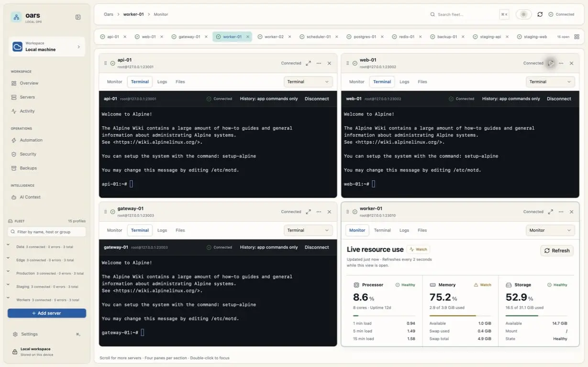Open Automation in sidebar
This screenshot has height=367, width=588.
[31, 140]
